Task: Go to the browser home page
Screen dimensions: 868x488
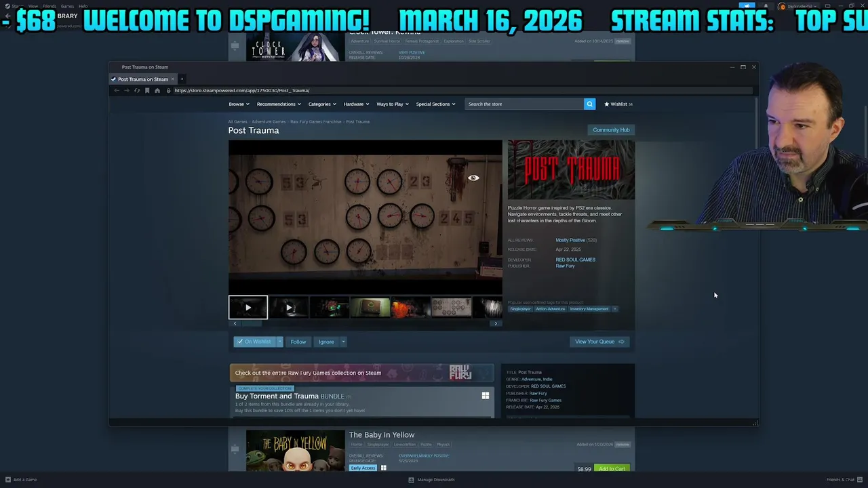Action: (x=157, y=90)
